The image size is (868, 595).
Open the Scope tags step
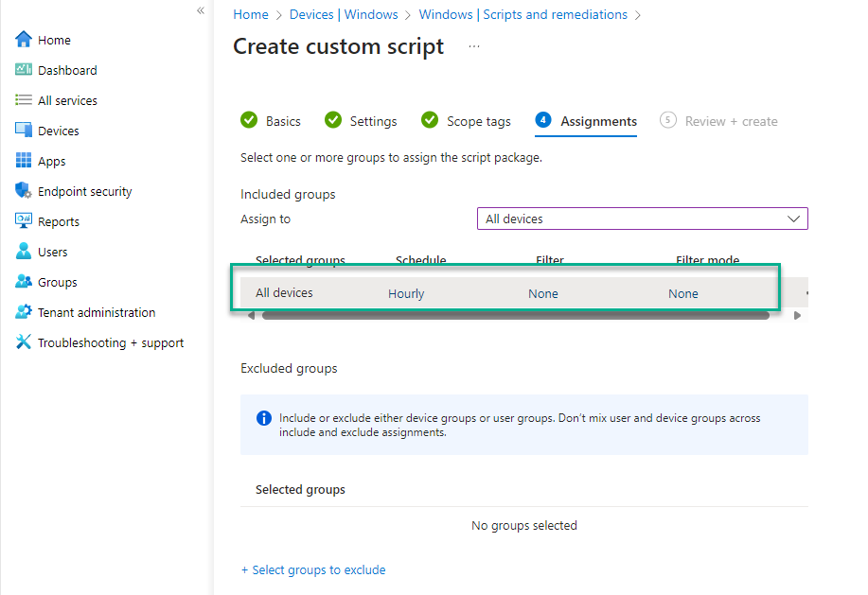click(x=466, y=121)
